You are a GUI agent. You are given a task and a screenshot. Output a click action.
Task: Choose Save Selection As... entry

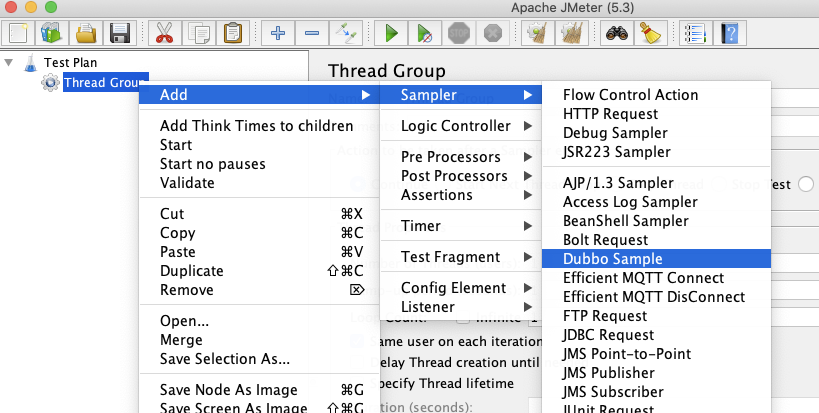pyautogui.click(x=259, y=359)
